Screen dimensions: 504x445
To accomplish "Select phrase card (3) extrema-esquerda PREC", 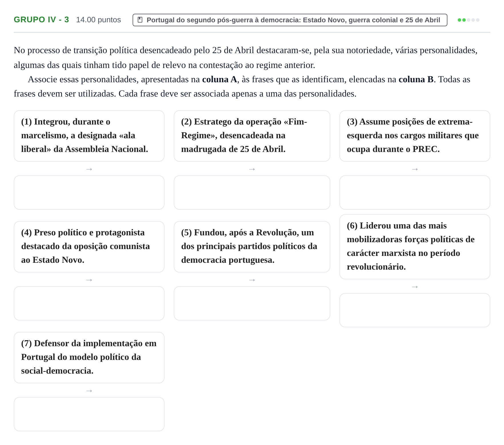I will tap(415, 136).
